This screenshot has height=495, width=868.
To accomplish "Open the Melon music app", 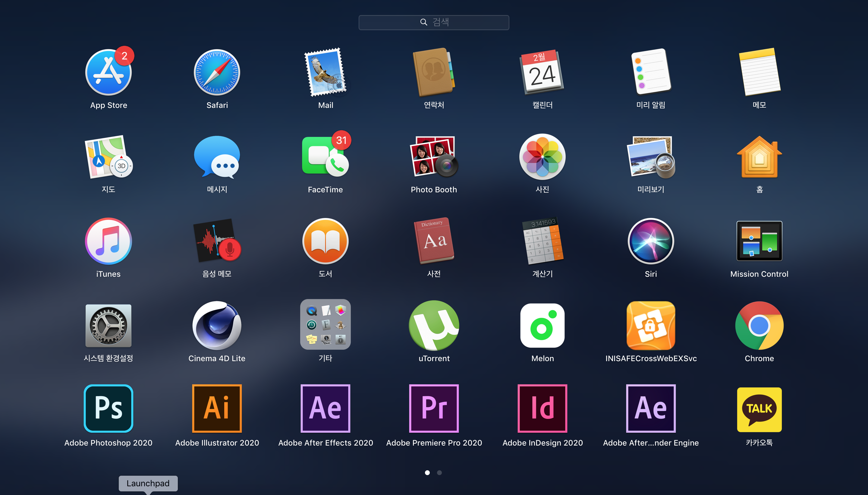I will click(542, 326).
